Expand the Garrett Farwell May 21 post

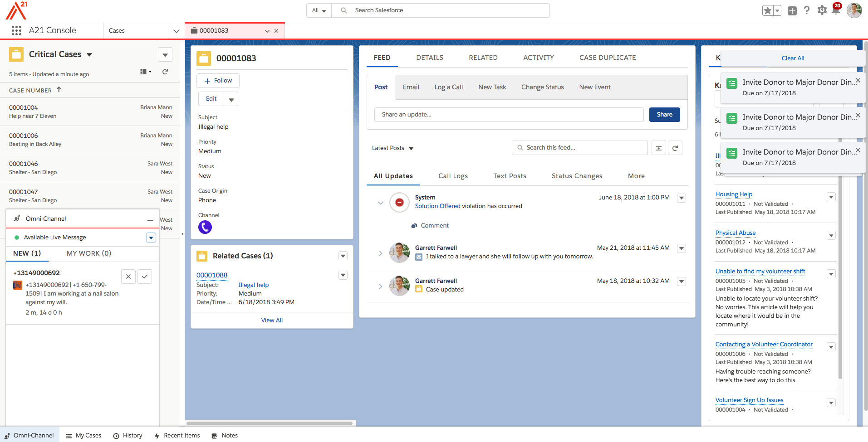click(380, 253)
